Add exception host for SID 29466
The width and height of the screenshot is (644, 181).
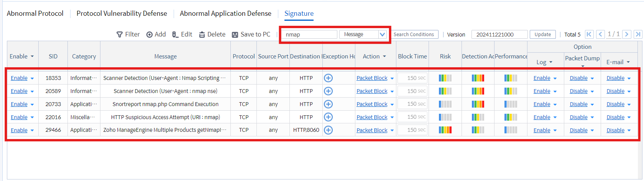[x=328, y=130]
